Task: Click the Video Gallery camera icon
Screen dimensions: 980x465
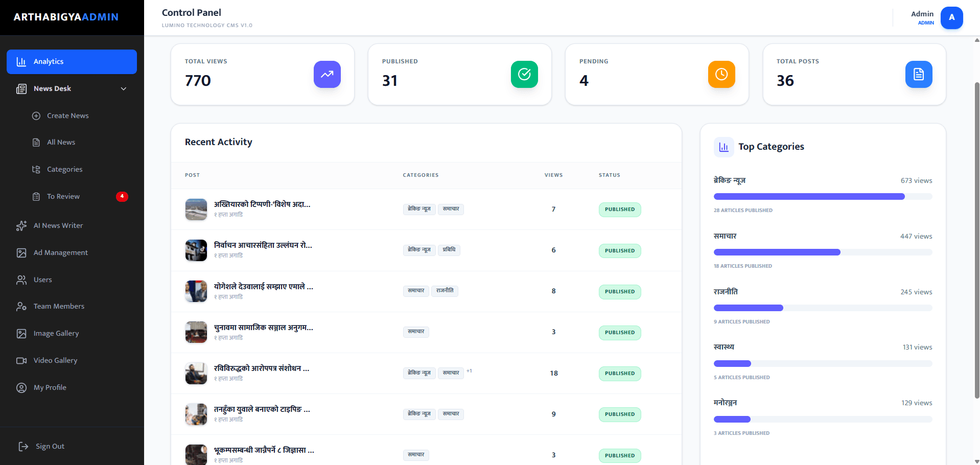Action: tap(21, 360)
